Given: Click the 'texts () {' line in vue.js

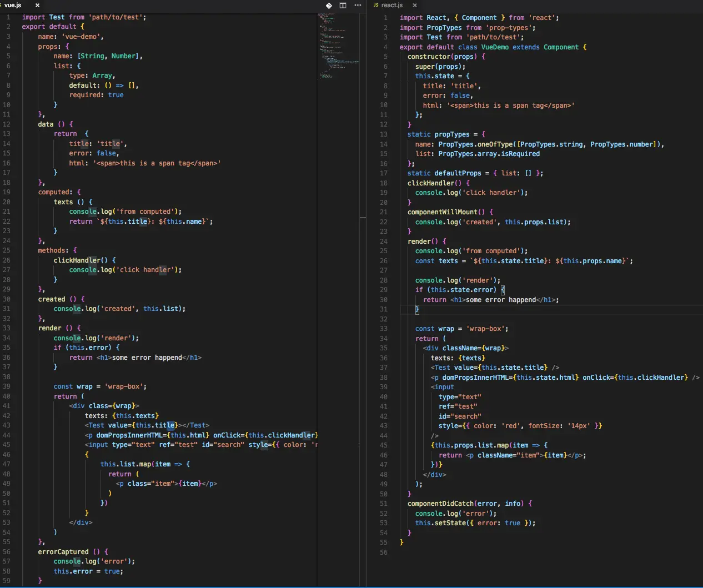Looking at the screenshot, I should (x=73, y=202).
